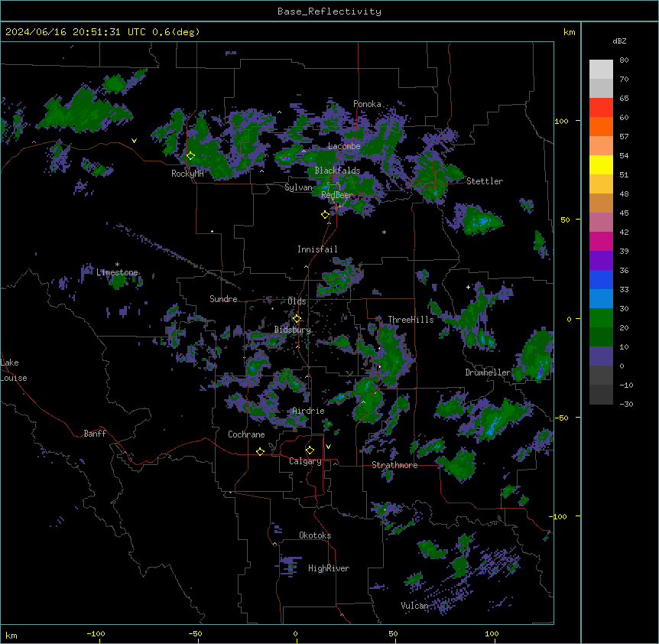Screen dimensions: 659x644
Task: Click the Lake Louise label
Action: pos(14,370)
